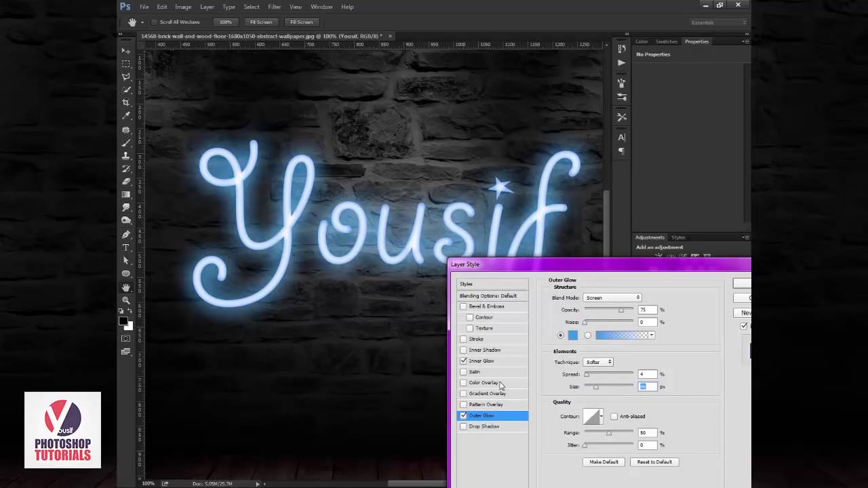Switch to Styles tab beside Adjustments
The width and height of the screenshot is (868, 488).
(x=678, y=237)
